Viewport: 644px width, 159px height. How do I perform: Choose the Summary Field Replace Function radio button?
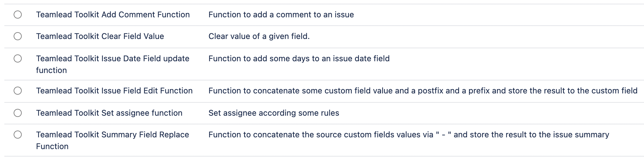pos(18,135)
